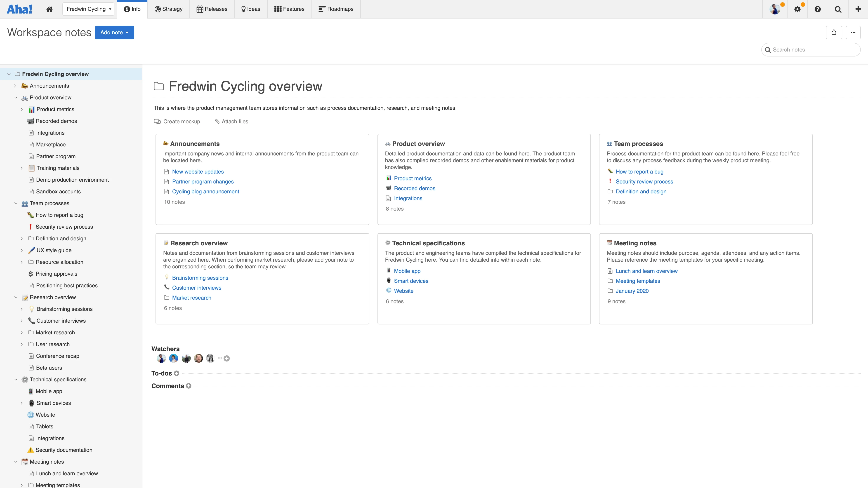Open the global search magnifier icon

[838, 9]
